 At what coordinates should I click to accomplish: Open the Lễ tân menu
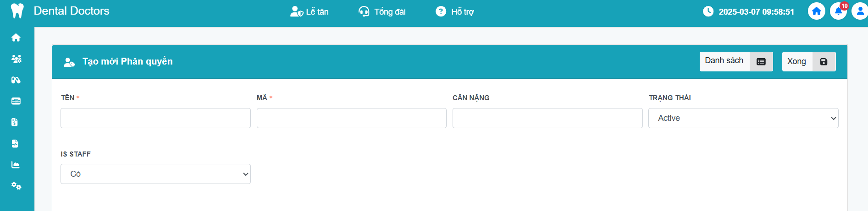click(x=310, y=11)
